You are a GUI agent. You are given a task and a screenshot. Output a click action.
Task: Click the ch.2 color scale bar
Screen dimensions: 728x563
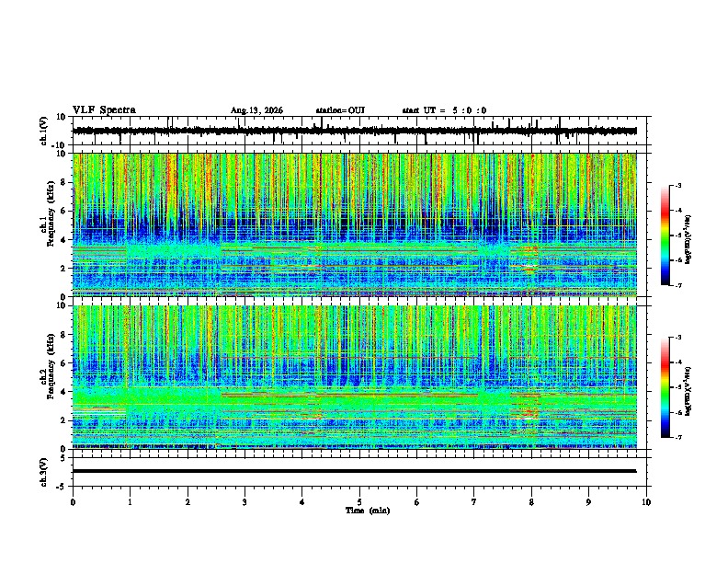tap(665, 387)
